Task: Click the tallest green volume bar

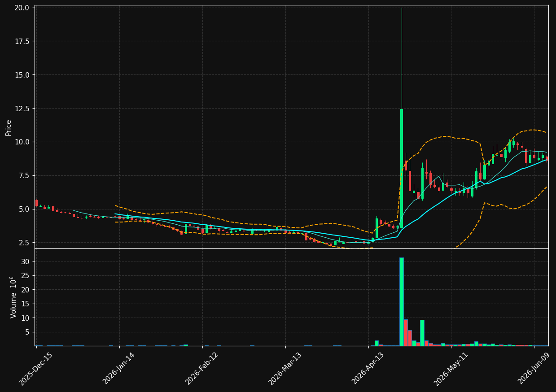Action: [402, 302]
